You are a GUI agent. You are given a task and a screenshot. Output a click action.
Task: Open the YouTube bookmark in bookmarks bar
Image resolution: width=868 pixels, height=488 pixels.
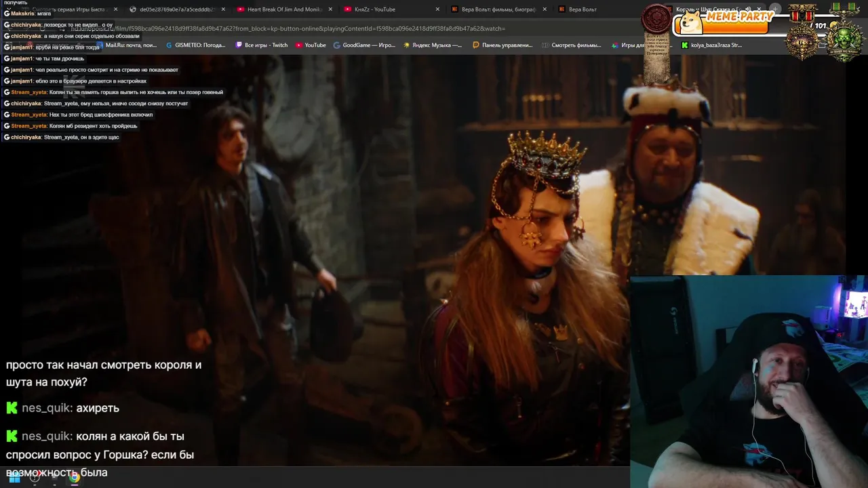[x=311, y=45]
